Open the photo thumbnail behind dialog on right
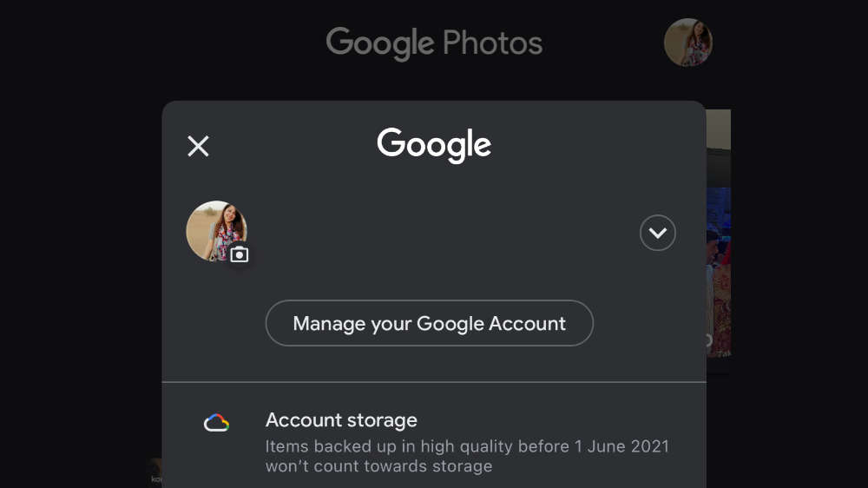The image size is (868, 488). [x=719, y=272]
